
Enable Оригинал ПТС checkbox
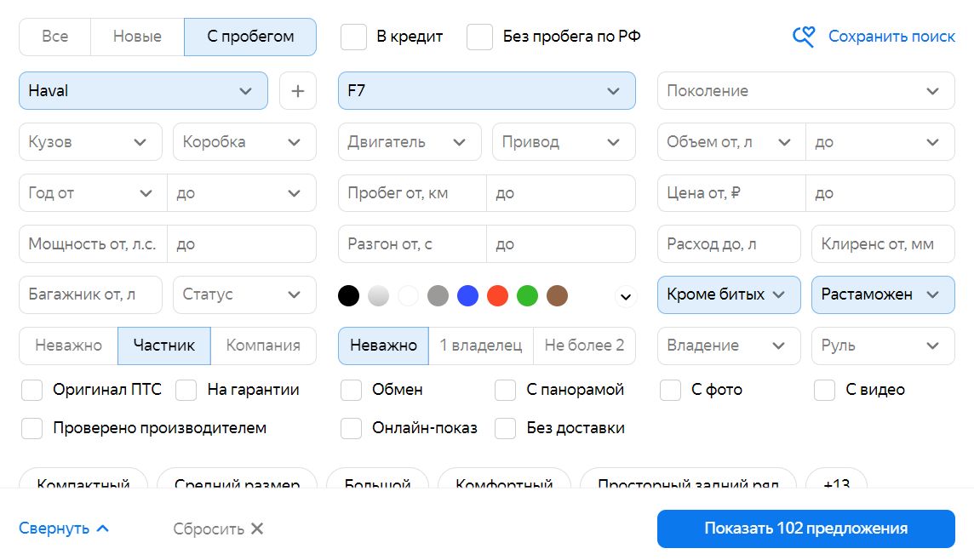[32, 390]
